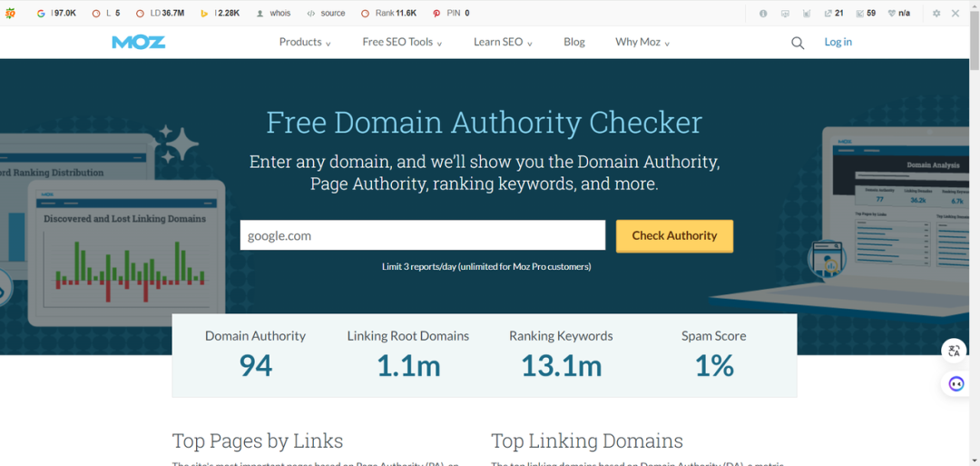Image resolution: width=980 pixels, height=466 pixels.
Task: Click the Ranking Keywords value 13.1m
Action: pos(562,366)
